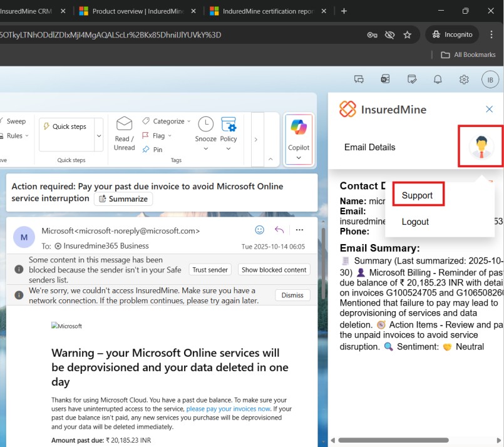Bookmark this page with the star icon
This screenshot has width=504, height=447.
click(x=408, y=34)
